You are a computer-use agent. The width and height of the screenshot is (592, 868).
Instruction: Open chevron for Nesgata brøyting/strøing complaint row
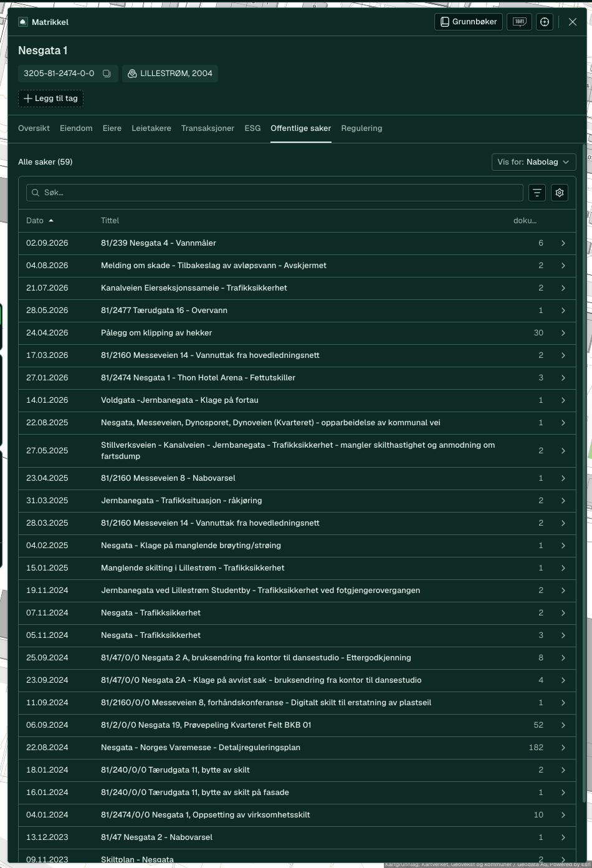coord(563,546)
